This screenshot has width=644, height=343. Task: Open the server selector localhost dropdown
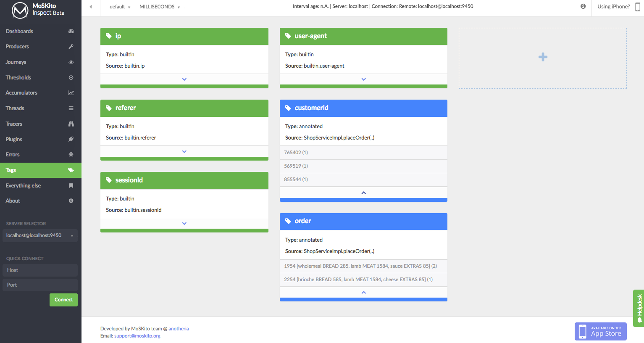pyautogui.click(x=40, y=235)
